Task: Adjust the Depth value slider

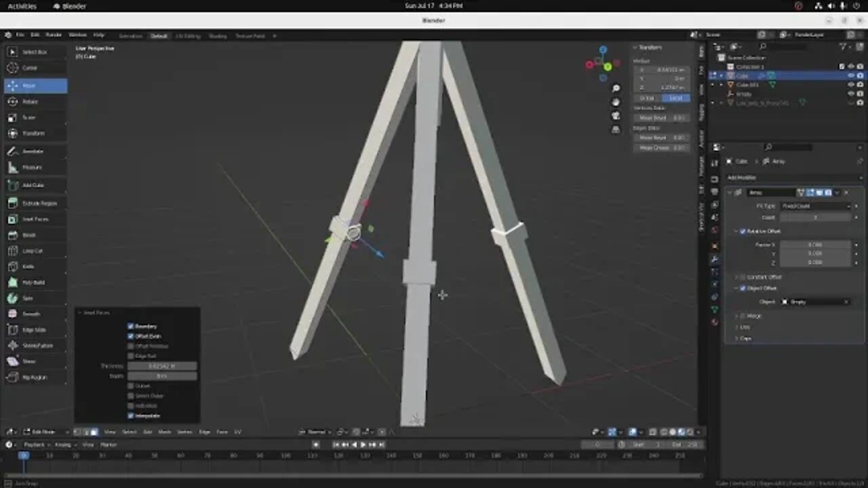Action: [162, 375]
